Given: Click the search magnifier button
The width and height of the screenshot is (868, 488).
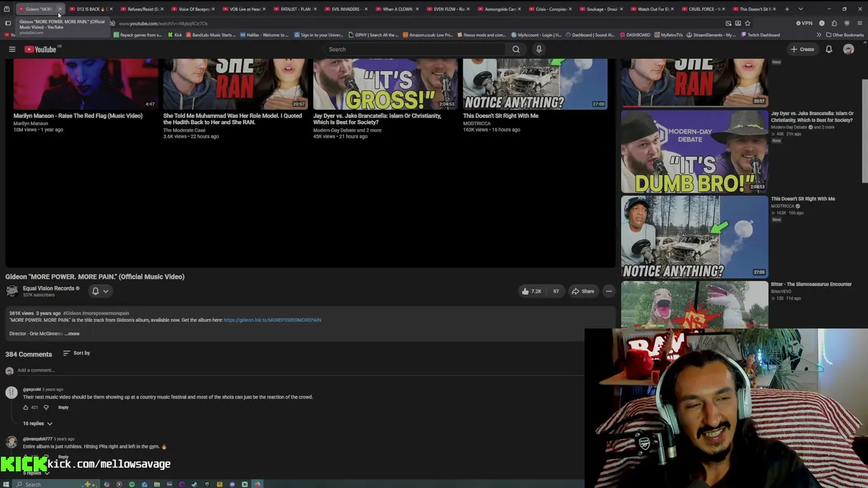Looking at the screenshot, I should (516, 49).
